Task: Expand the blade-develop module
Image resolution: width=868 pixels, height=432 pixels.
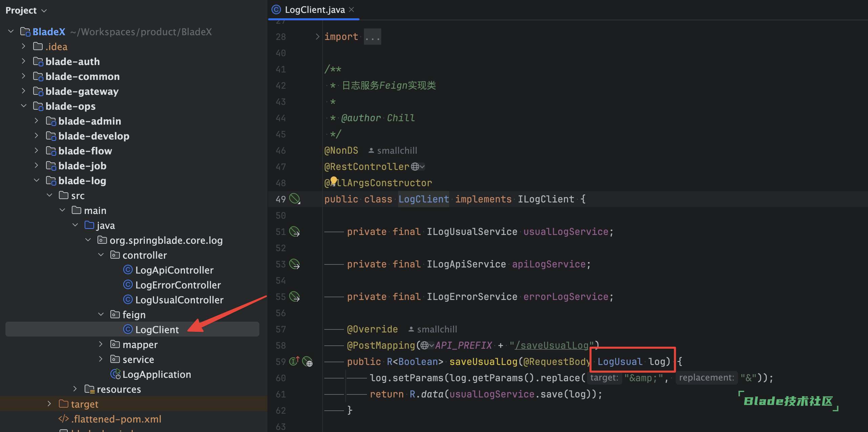Action: [37, 136]
